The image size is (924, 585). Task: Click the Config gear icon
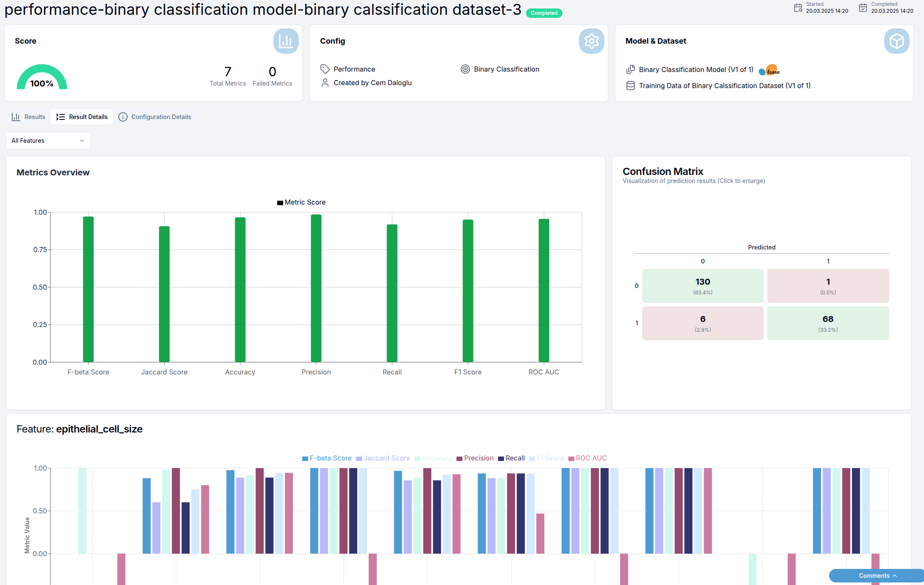coord(591,41)
